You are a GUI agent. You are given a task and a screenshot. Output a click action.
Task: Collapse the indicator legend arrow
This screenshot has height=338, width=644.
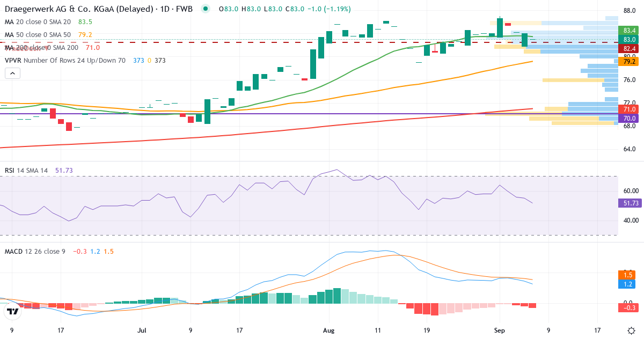pos(12,72)
